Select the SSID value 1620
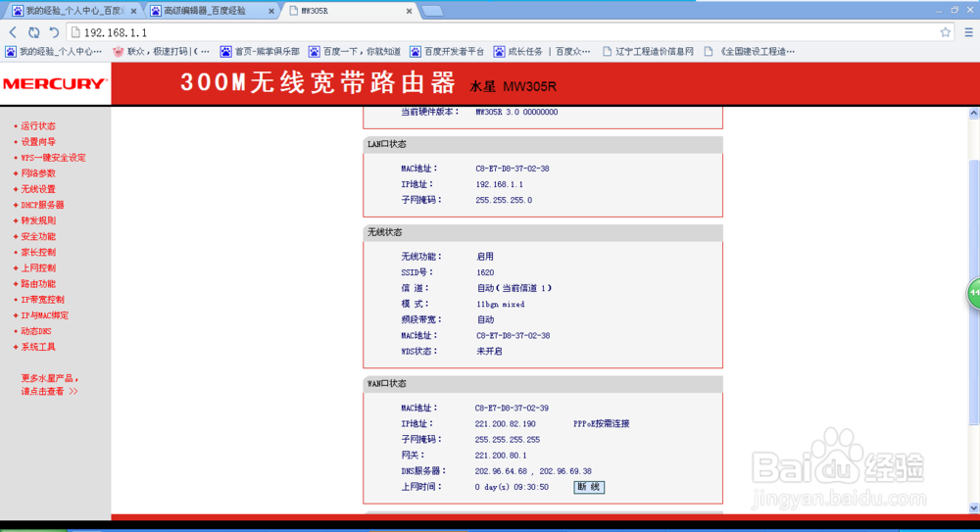The width and height of the screenshot is (980, 532). pos(485,272)
